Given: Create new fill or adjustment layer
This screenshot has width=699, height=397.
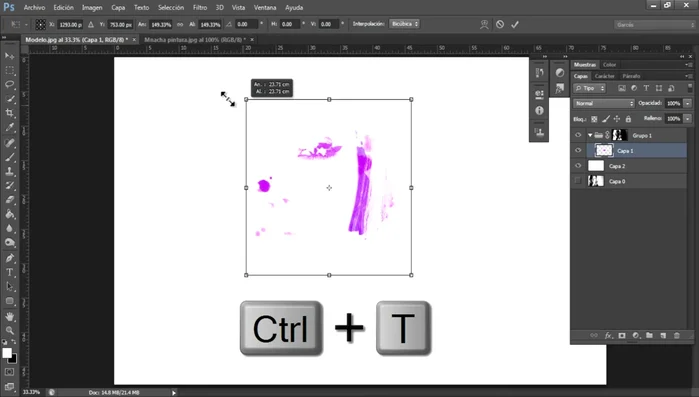Looking at the screenshot, I should pyautogui.click(x=636, y=336).
